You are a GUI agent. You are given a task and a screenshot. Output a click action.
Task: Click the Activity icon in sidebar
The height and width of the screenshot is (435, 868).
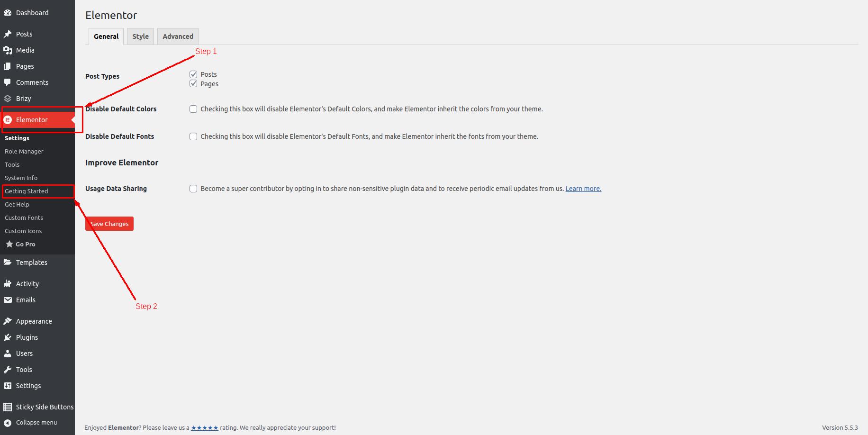[x=8, y=284]
